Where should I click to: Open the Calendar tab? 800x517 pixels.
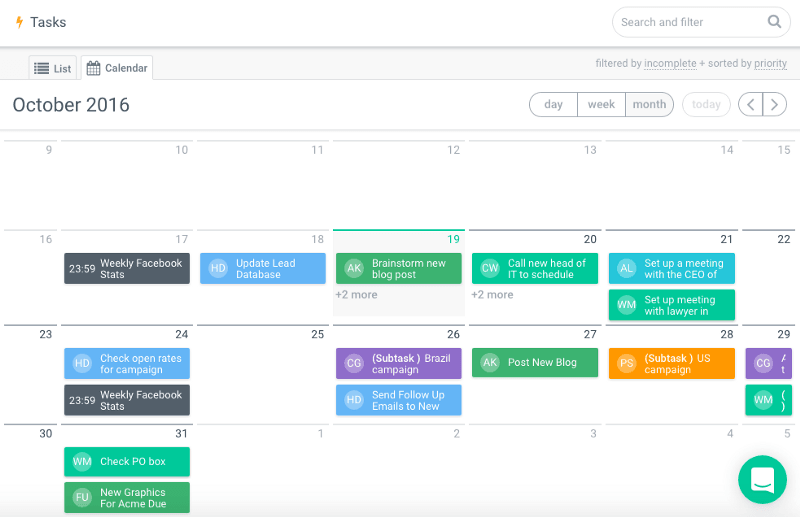coord(117,68)
